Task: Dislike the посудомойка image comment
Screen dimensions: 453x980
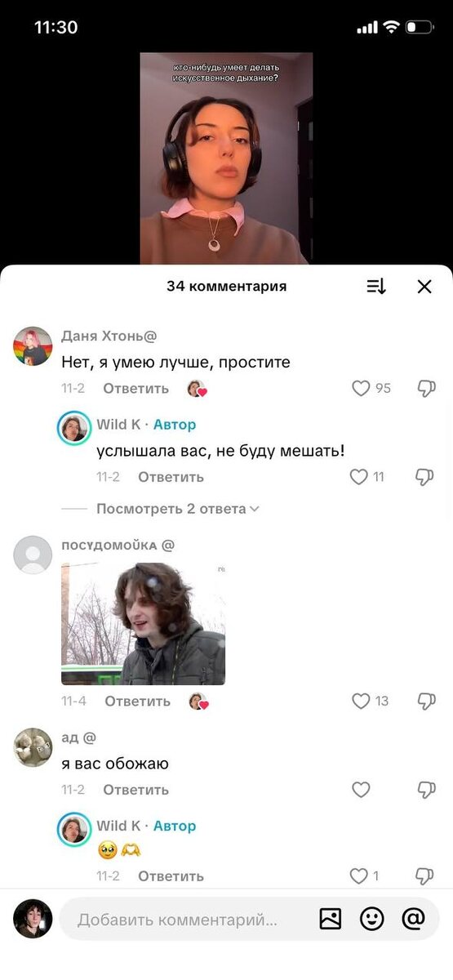Action: point(426,701)
